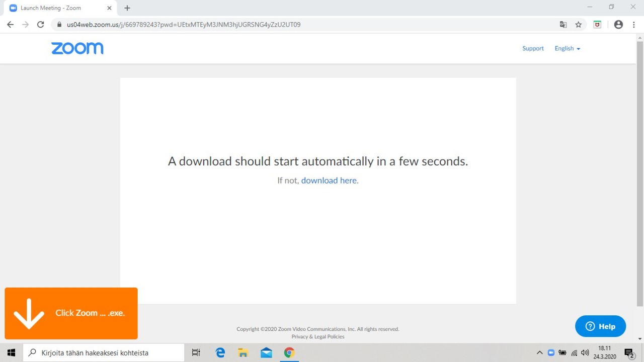Click the Windows taskbar search box
The width and height of the screenshot is (644, 362).
(x=104, y=353)
